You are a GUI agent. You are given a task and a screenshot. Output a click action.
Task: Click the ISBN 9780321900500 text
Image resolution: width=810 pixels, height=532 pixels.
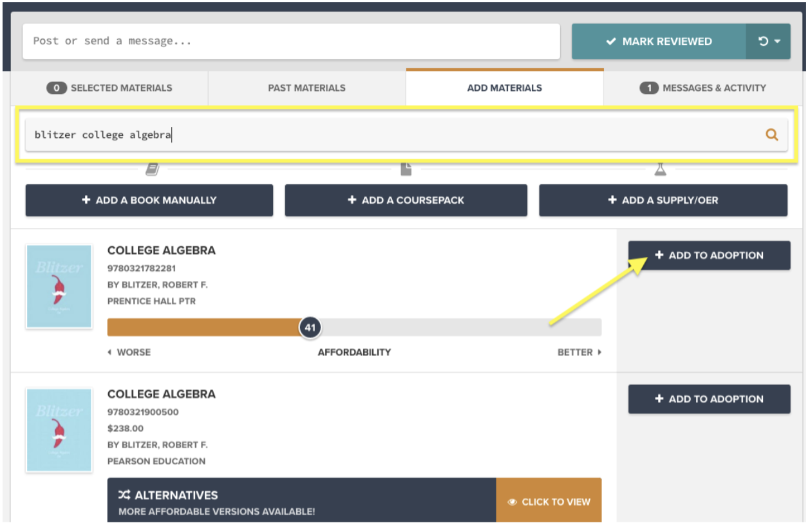point(143,412)
